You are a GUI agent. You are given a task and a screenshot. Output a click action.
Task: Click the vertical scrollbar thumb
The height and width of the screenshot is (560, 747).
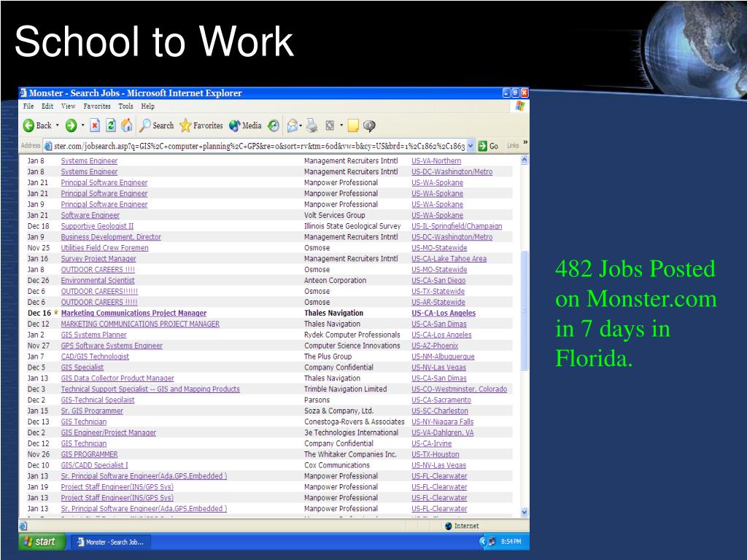525,311
